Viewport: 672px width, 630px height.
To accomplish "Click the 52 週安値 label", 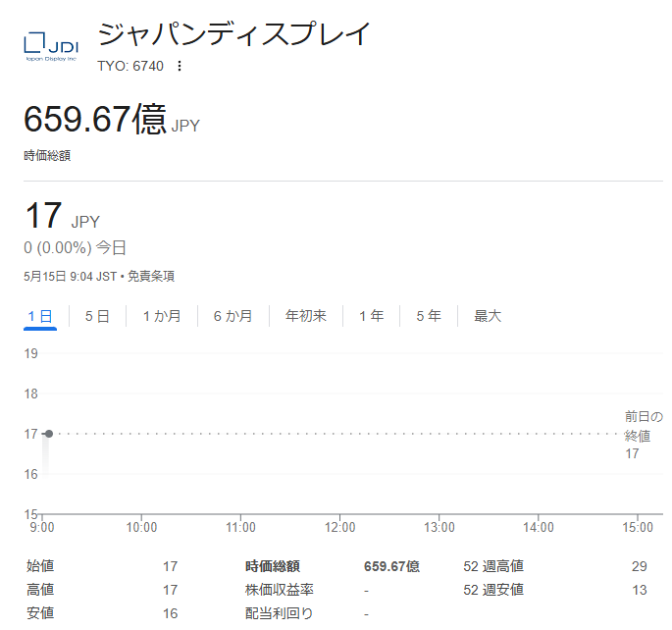I will click(x=493, y=590).
